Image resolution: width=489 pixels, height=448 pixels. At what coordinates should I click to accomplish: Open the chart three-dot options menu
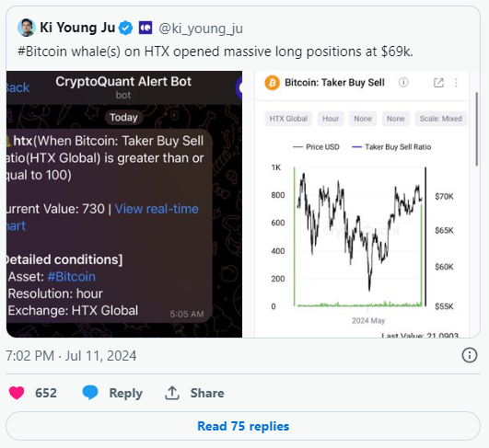click(456, 83)
